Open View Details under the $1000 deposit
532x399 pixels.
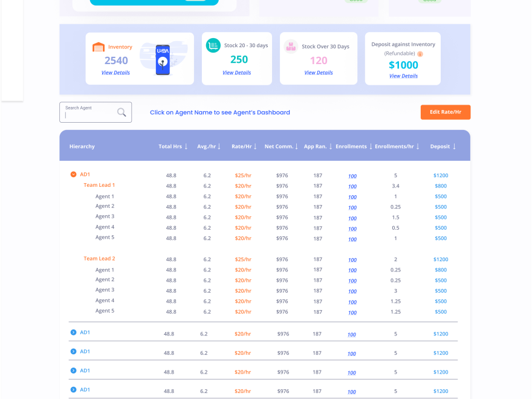pos(403,76)
